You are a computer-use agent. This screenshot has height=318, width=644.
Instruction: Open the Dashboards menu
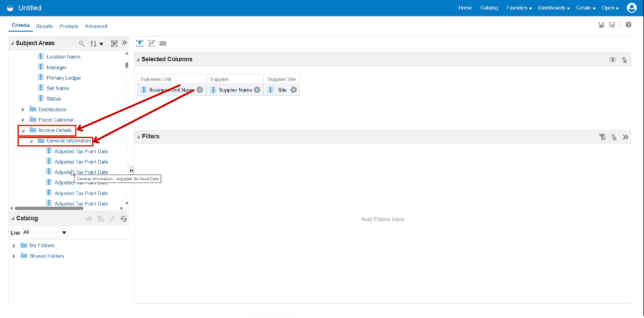coord(553,8)
